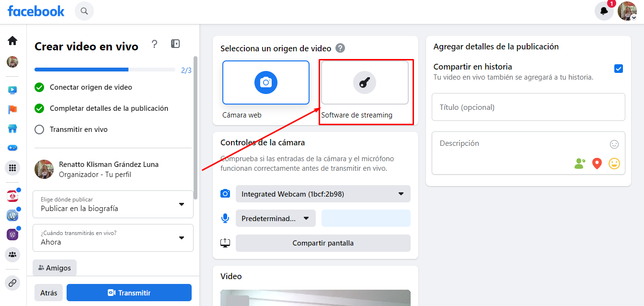644x306 pixels.
Task: Collapse the left panel with the sidebar toggle icon
Action: [x=175, y=44]
